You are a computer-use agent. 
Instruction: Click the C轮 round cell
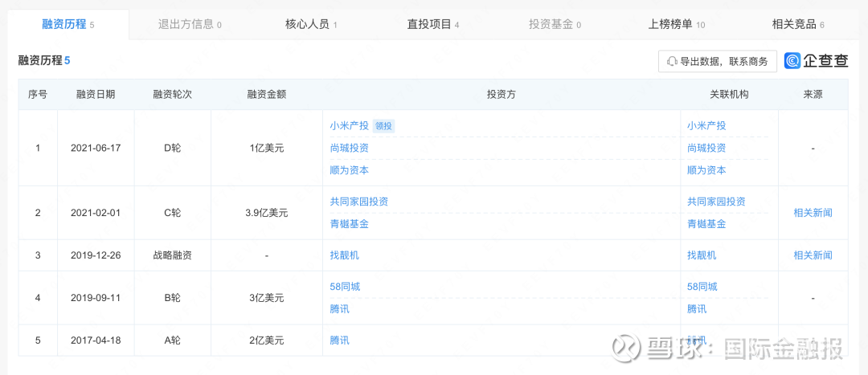point(172,212)
